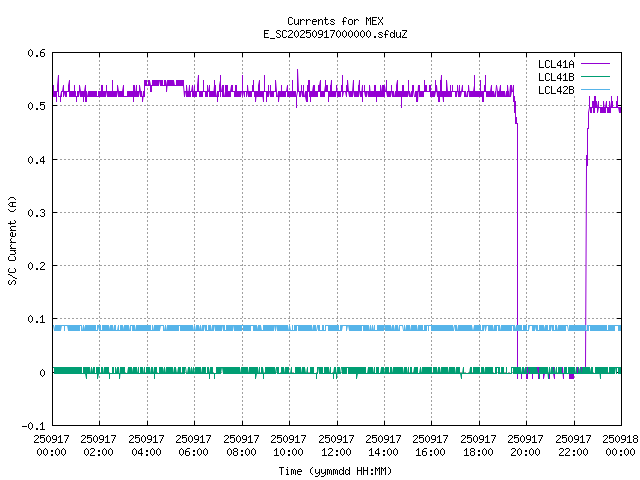Viewport: 640px width, 480px height.
Task: Click the 0.3 y-axis tick label
Action: click(34, 213)
